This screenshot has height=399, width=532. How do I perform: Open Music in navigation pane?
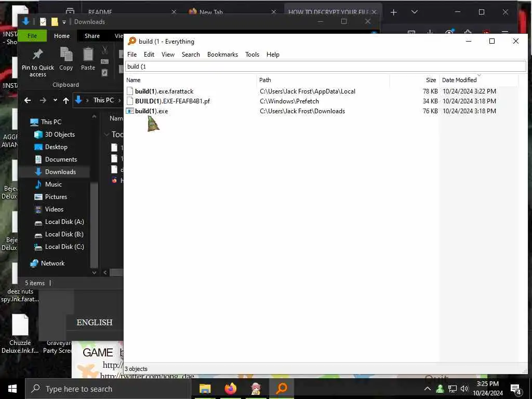tap(54, 184)
